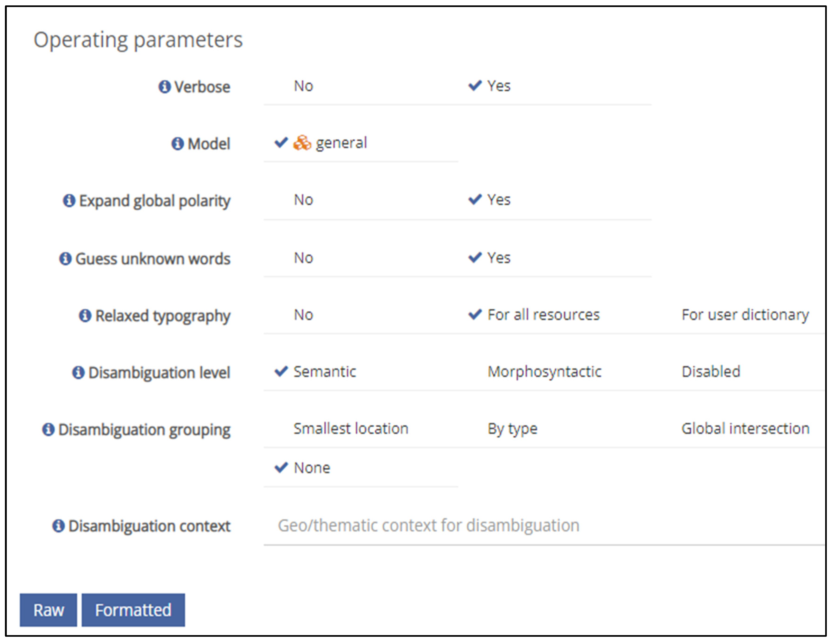Select For user dictionary typography option
This screenshot has width=835, height=644.
pyautogui.click(x=745, y=315)
